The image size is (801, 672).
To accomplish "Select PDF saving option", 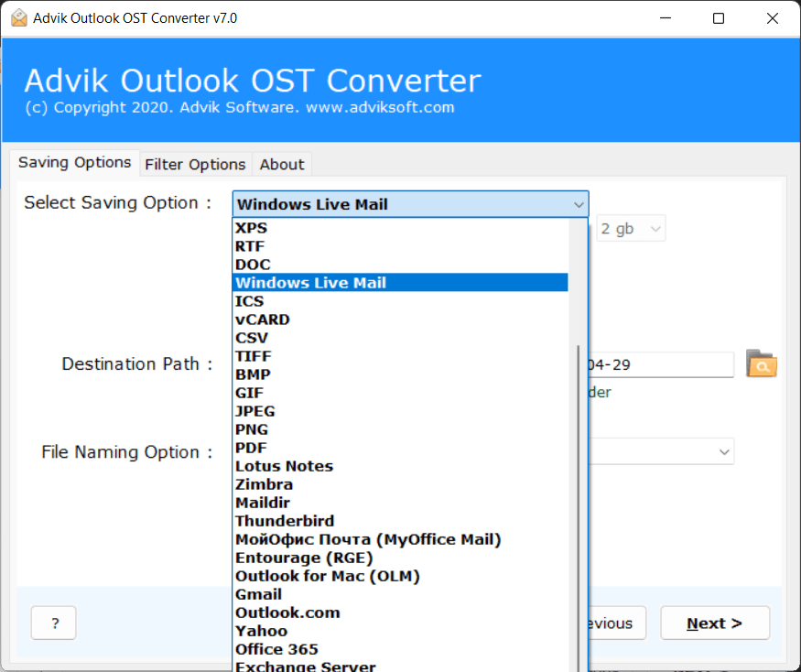I will [400, 448].
